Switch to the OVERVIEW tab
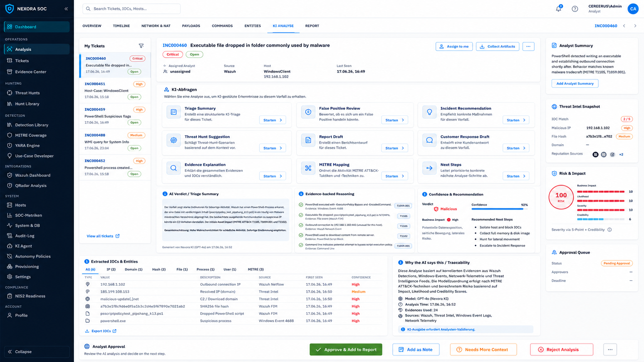Viewport: 644px width, 362px height. 92,26
